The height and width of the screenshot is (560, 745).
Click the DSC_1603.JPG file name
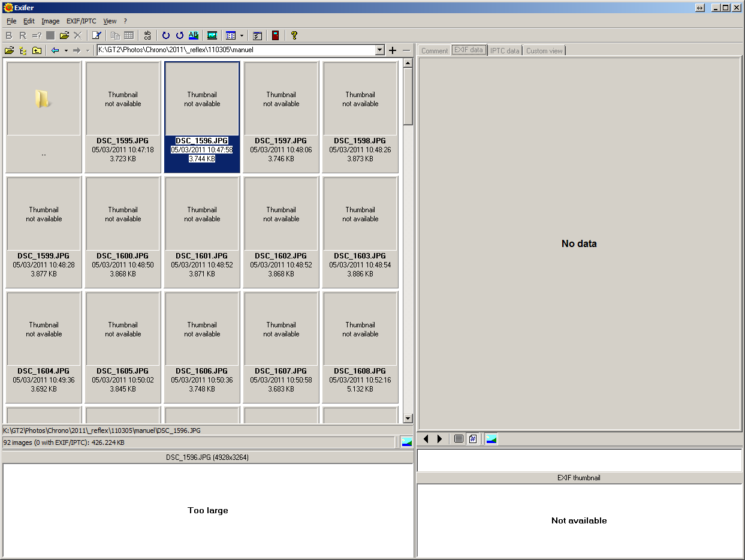click(360, 256)
